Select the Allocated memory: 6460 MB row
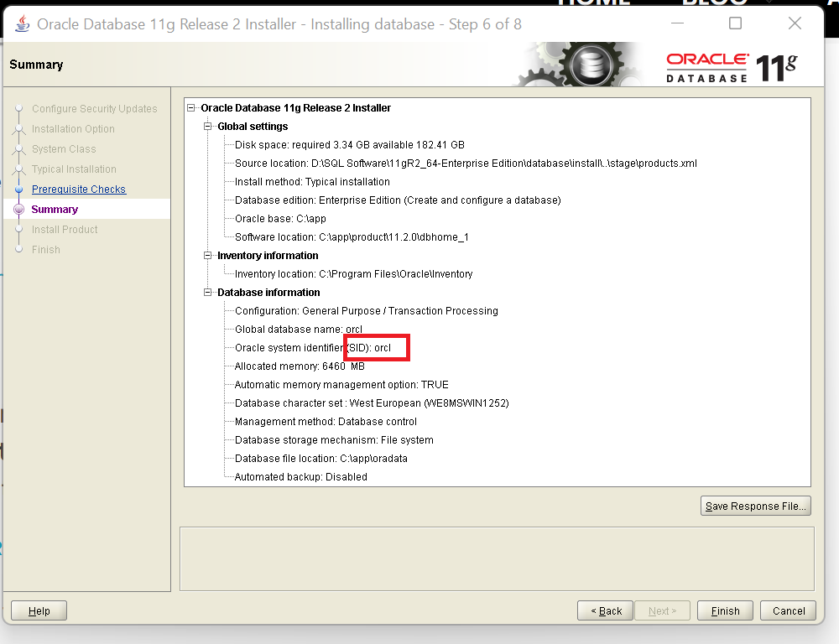Screen dimensions: 839x644 (x=300, y=366)
